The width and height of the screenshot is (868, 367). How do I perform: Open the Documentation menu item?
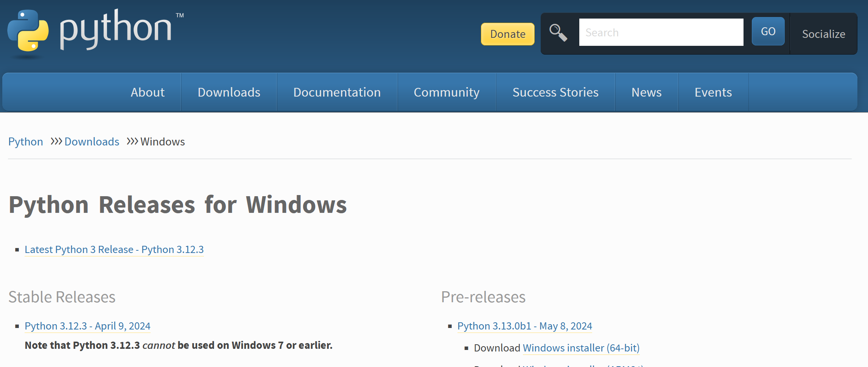(337, 92)
